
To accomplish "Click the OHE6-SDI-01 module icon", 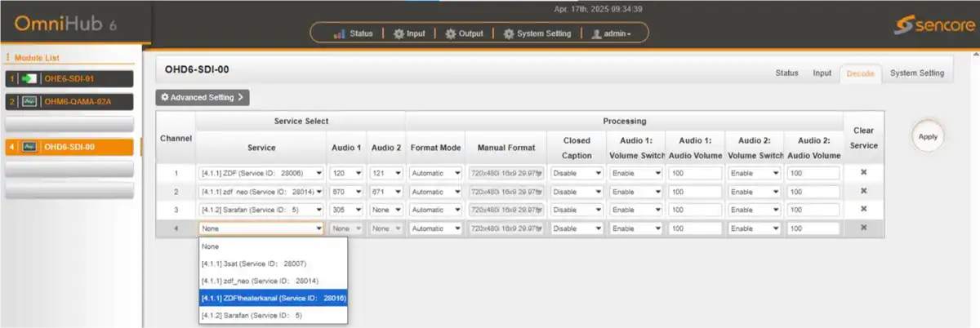I will 29,79.
